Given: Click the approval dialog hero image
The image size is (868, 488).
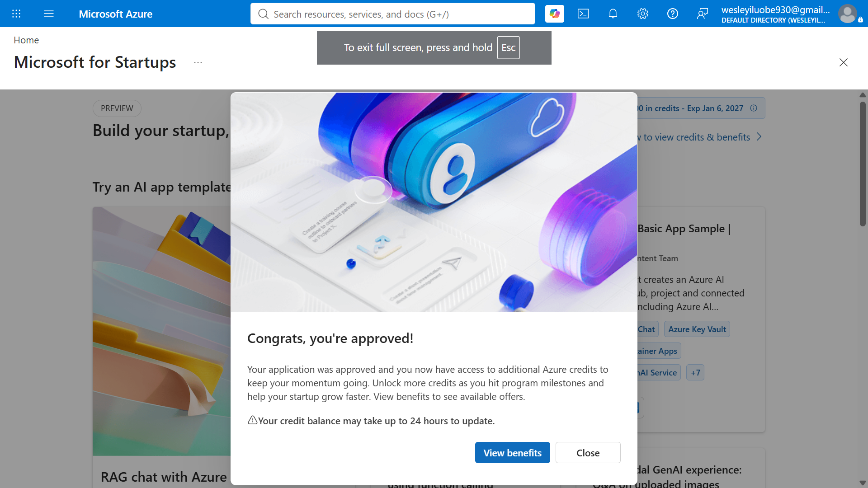Looking at the screenshot, I should 434,202.
